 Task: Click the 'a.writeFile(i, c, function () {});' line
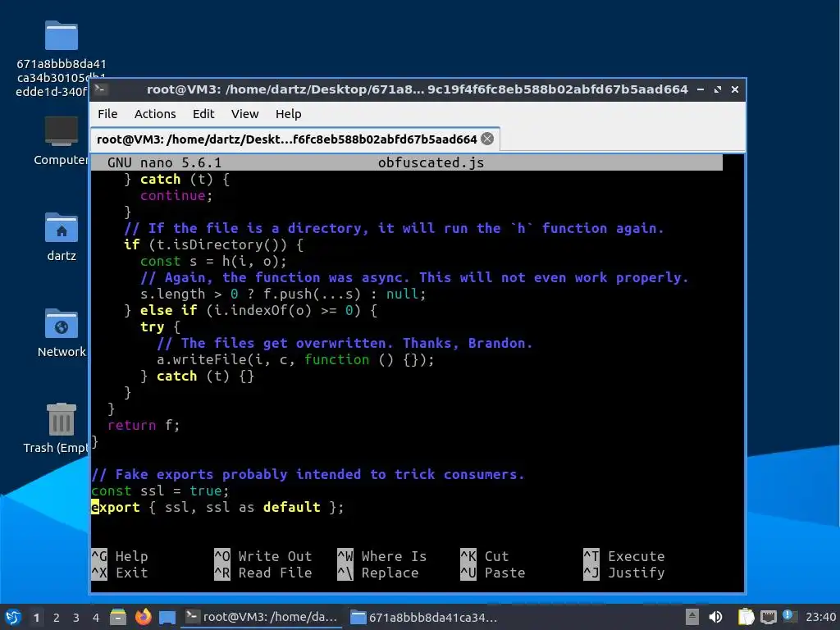pyautogui.click(x=295, y=360)
